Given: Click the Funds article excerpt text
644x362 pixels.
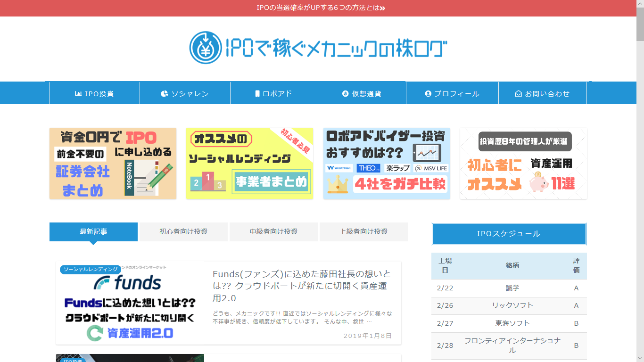Looking at the screenshot, I should coord(302,317).
